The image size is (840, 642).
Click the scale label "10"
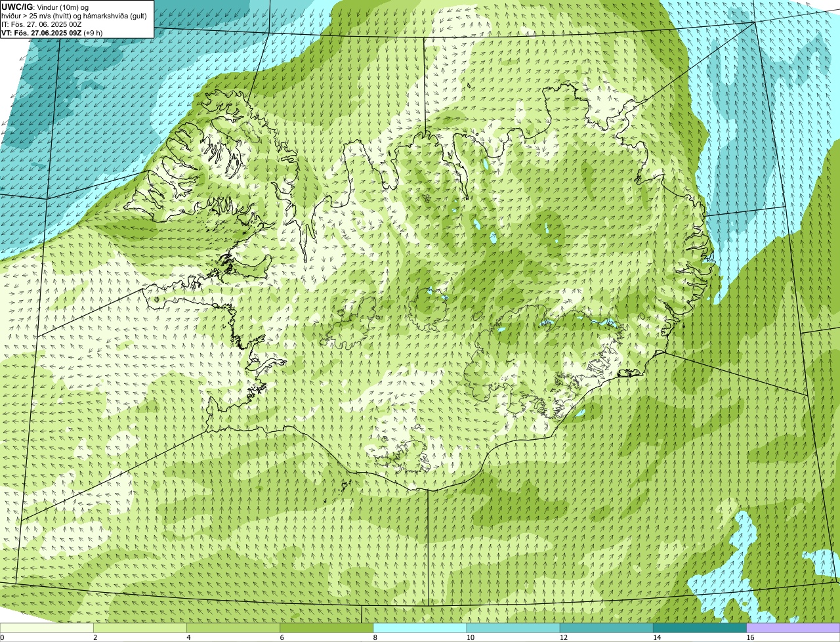[470, 637]
